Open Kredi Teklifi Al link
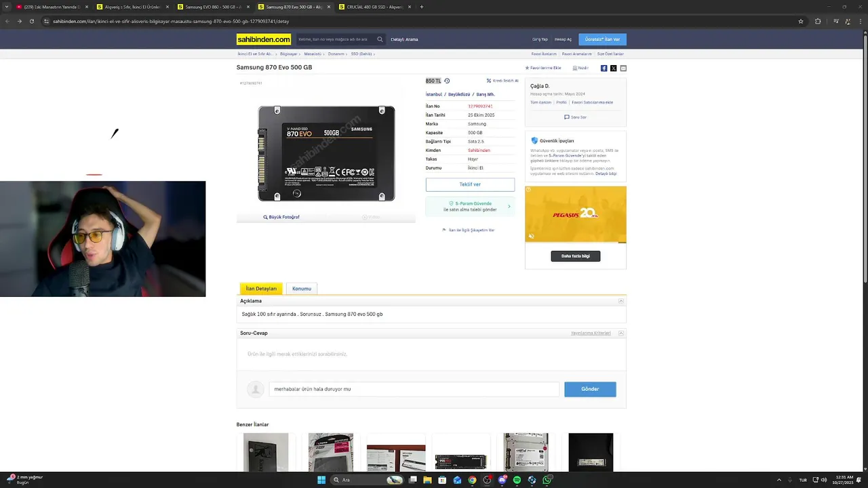The width and height of the screenshot is (868, 488). (x=502, y=81)
